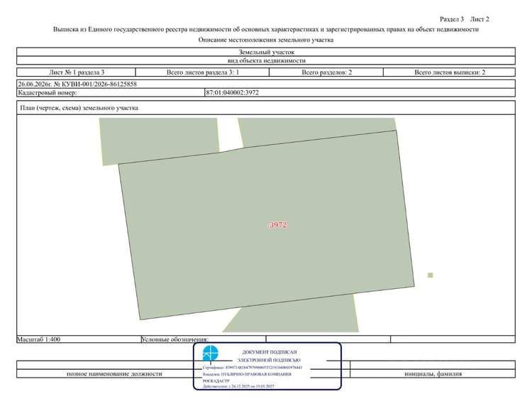The height and width of the screenshot is (411, 532).
Task: Click the 'План (чертеж, схема) земельного участка' heading
Action: pos(79,108)
